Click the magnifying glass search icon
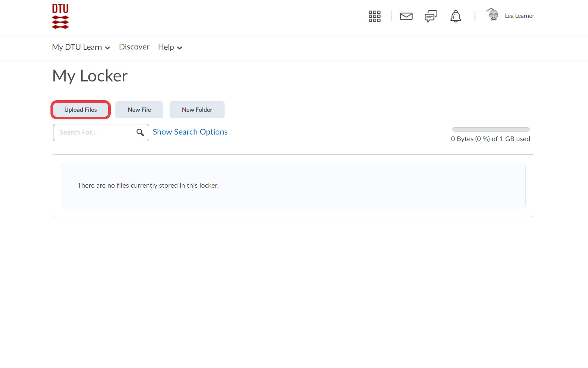 [x=140, y=133]
